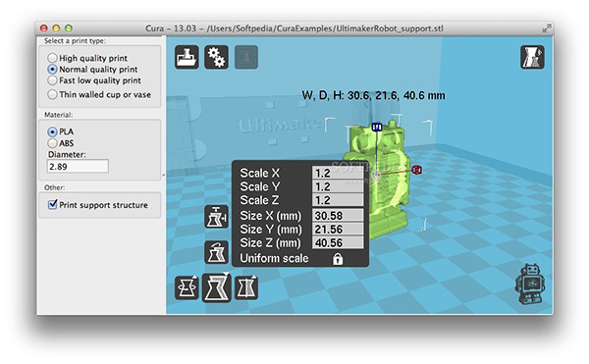Select High quality print
589x364 pixels.
coord(52,58)
